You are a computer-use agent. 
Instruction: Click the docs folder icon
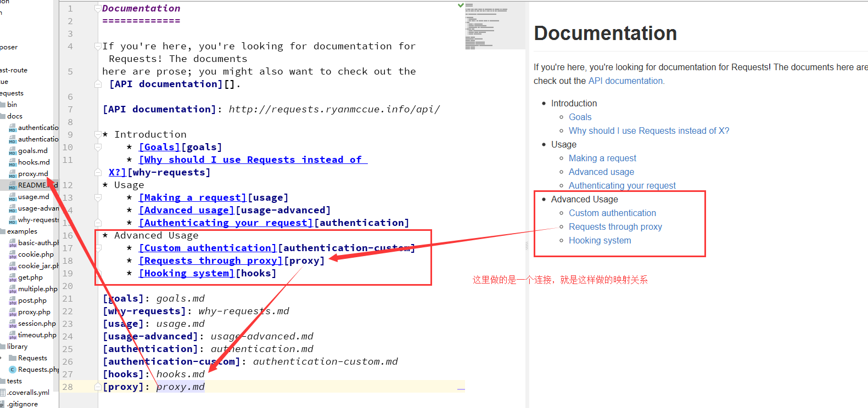pos(3,116)
